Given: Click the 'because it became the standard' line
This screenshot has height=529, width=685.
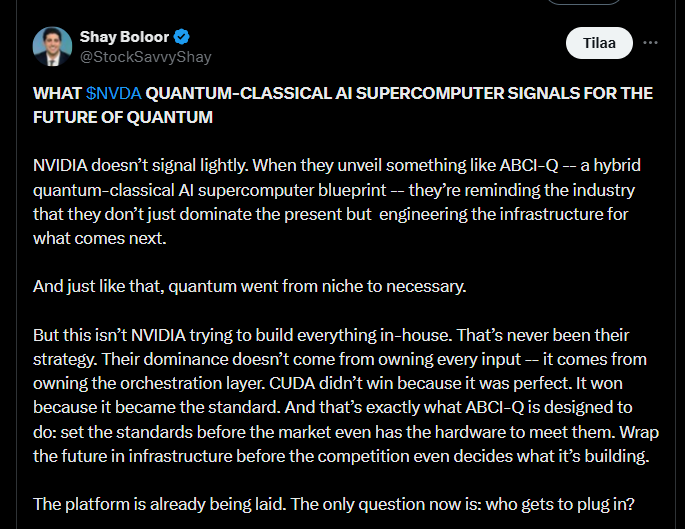Looking at the screenshot, I should (x=156, y=408).
